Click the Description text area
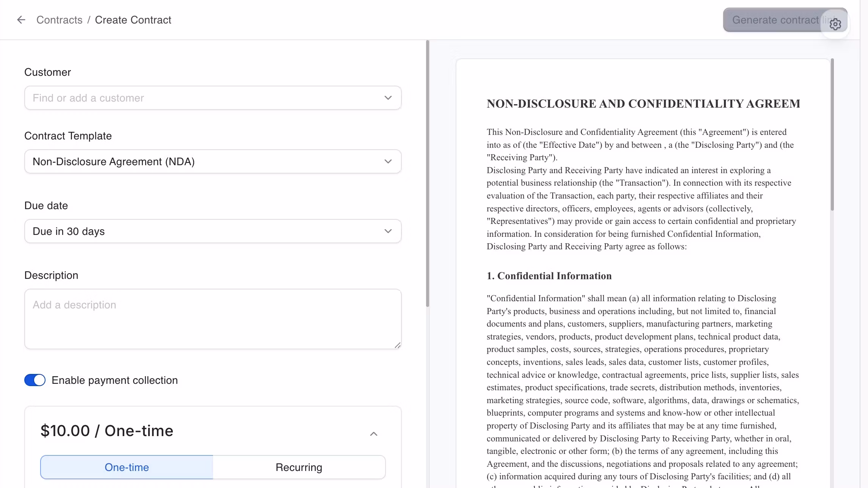Screen dimensions: 868x488 (213, 319)
